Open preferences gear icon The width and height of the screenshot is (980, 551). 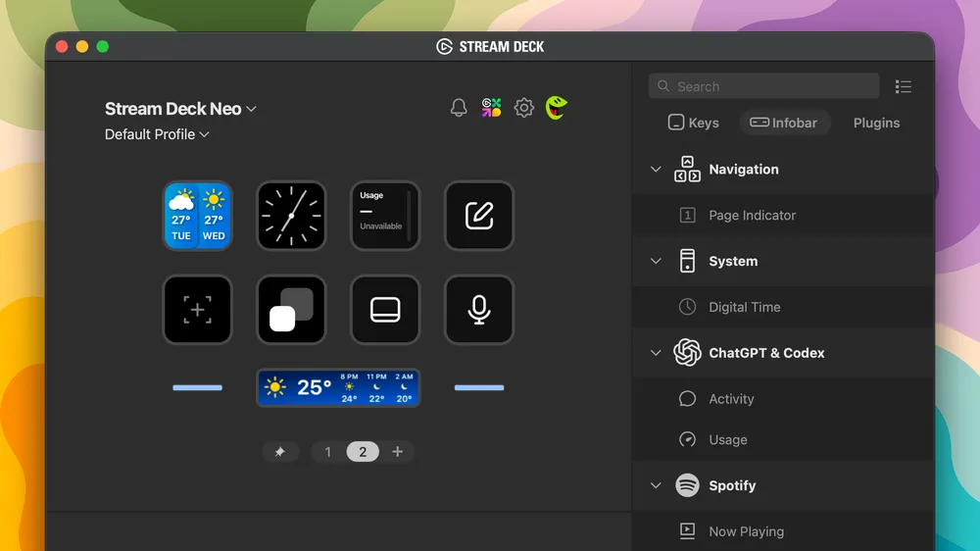523,108
